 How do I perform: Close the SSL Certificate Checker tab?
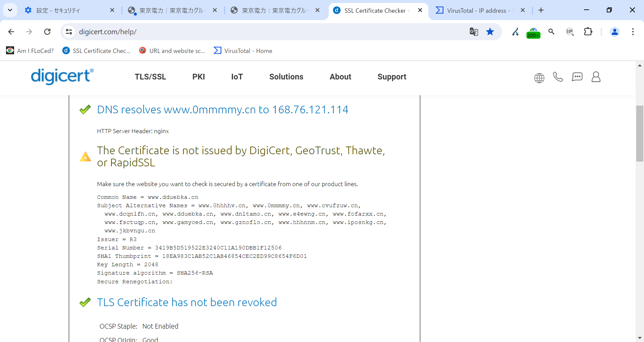420,10
